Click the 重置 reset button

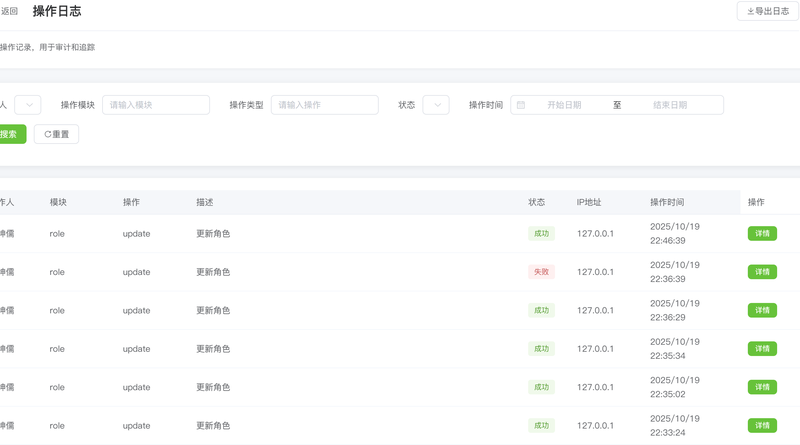[x=56, y=134]
